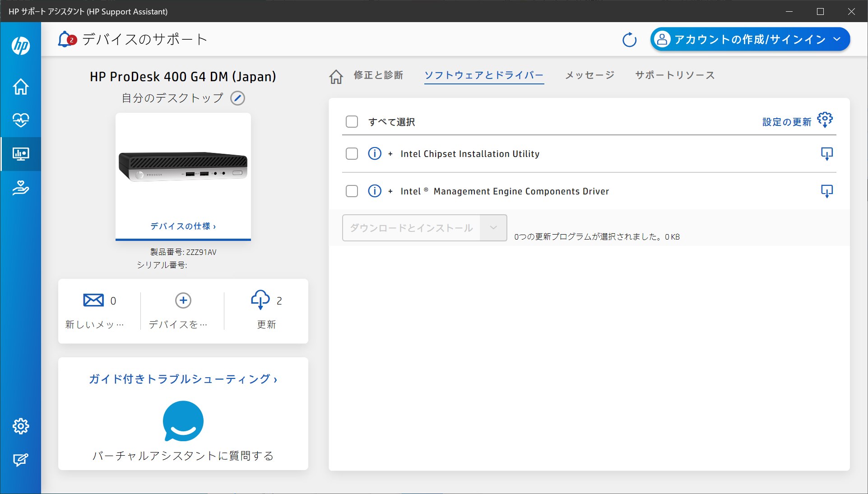Image resolution: width=868 pixels, height=494 pixels.
Task: Open the サポートリソース tab
Action: coord(675,75)
